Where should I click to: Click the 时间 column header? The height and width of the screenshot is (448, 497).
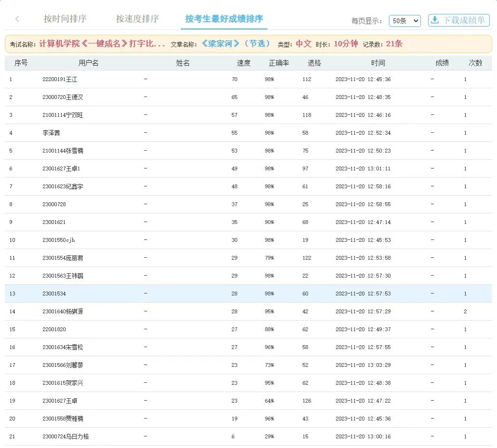(378, 63)
